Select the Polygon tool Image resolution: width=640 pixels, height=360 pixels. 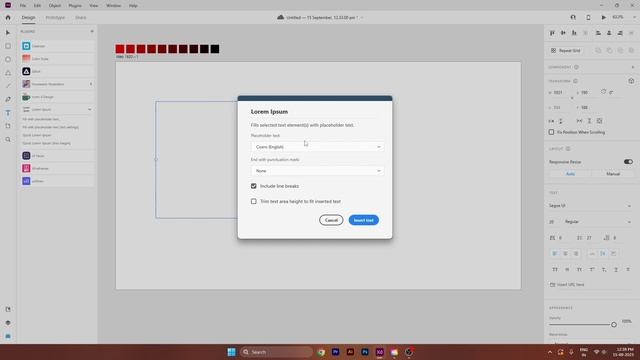(x=8, y=73)
